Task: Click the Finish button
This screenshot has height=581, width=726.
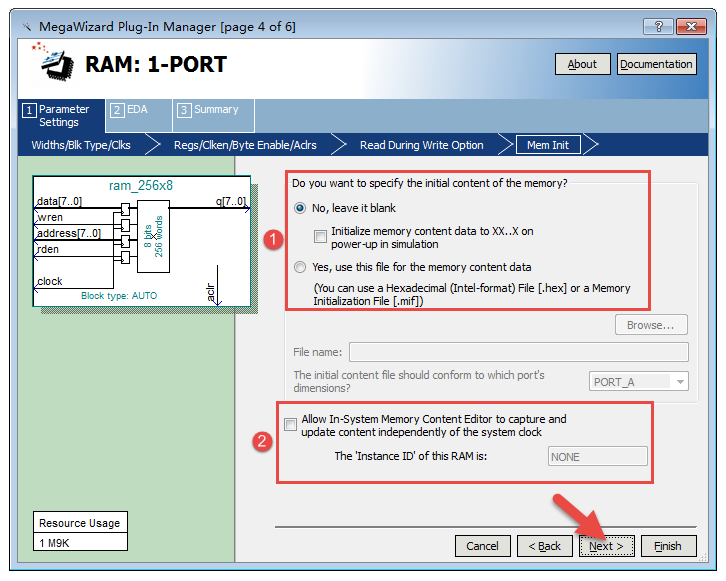Action: 668,546
